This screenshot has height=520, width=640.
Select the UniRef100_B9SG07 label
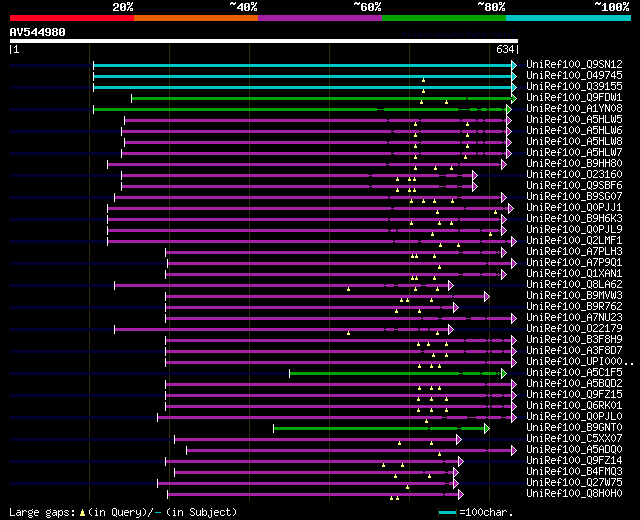point(574,196)
